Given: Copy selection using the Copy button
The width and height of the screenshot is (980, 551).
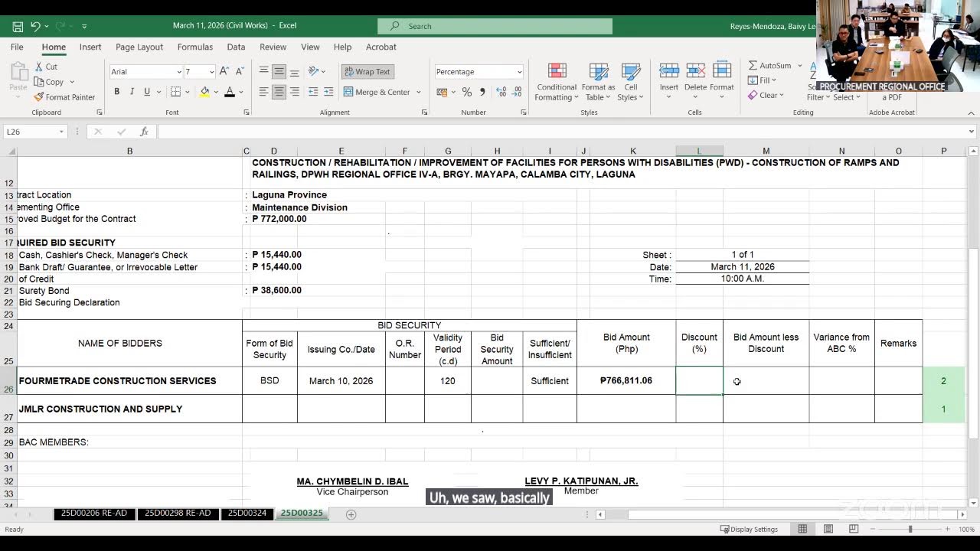Looking at the screenshot, I should [49, 82].
